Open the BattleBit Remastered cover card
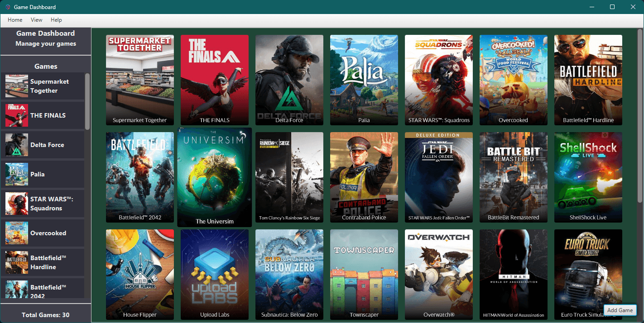644x323 pixels. click(514, 177)
